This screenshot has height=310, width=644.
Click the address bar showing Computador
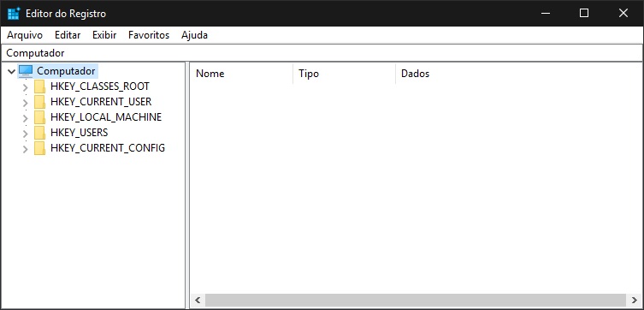point(322,53)
